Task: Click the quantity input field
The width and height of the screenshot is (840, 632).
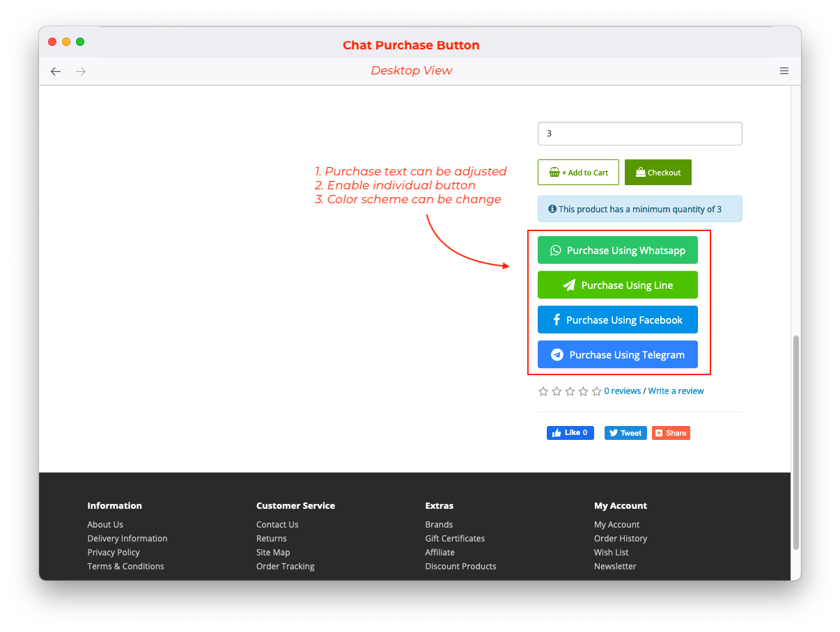Action: (x=640, y=134)
